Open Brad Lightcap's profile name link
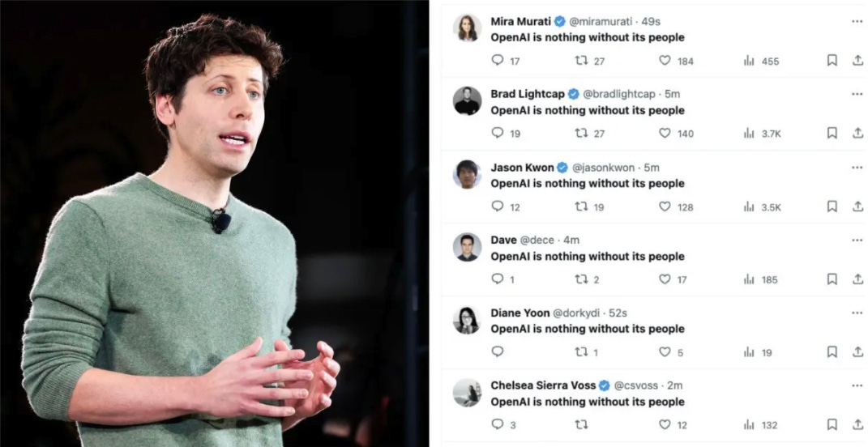Image resolution: width=868 pixels, height=447 pixels. point(527,94)
